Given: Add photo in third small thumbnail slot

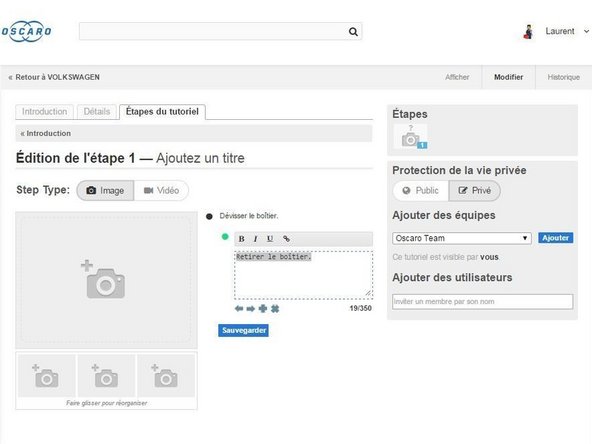Looking at the screenshot, I should pos(165,376).
